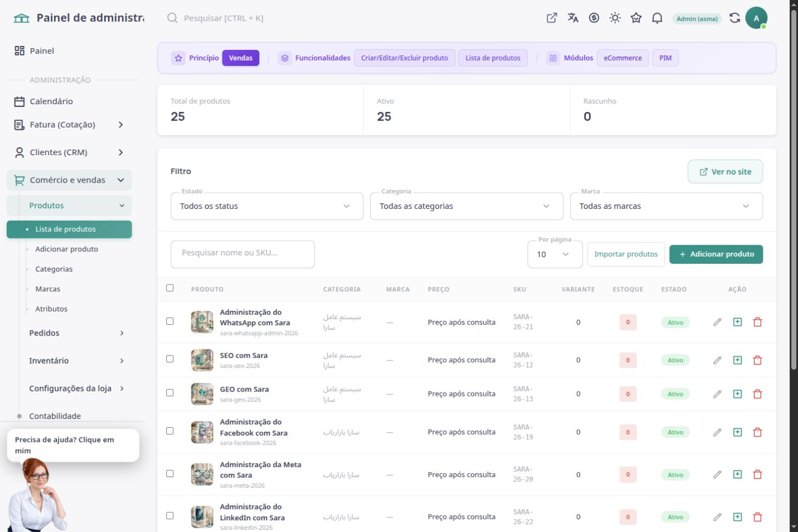Toggle light/dark theme sun icon

point(615,18)
